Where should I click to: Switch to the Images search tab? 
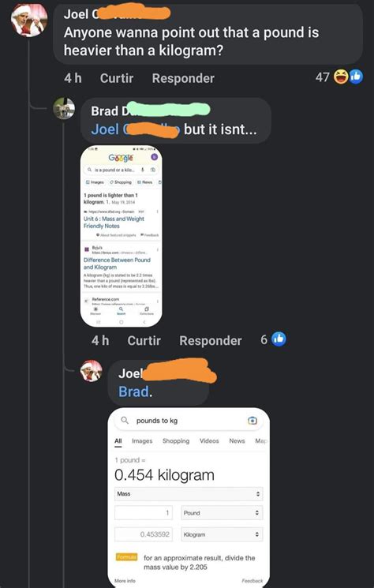pos(142,441)
